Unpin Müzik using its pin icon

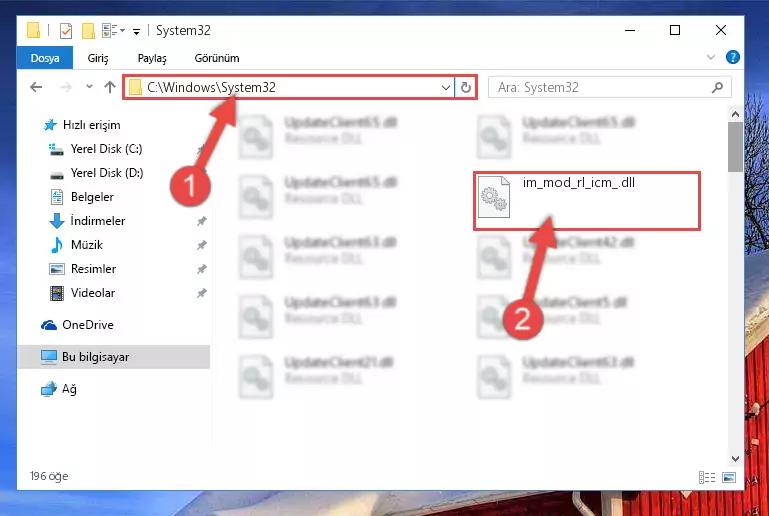[201, 245]
